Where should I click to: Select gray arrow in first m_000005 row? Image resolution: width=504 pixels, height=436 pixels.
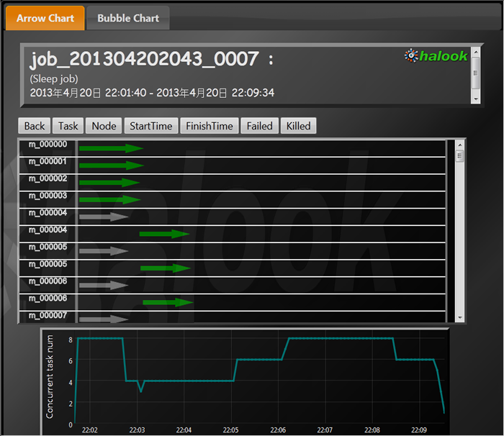click(104, 251)
